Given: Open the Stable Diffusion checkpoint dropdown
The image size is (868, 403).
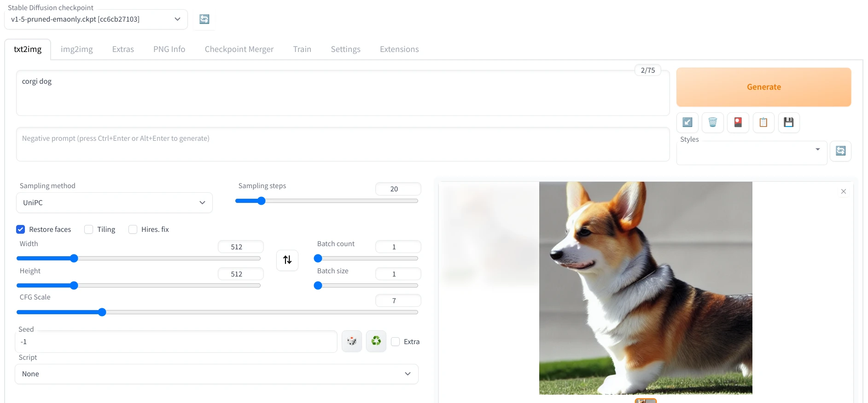Looking at the screenshot, I should (96, 19).
